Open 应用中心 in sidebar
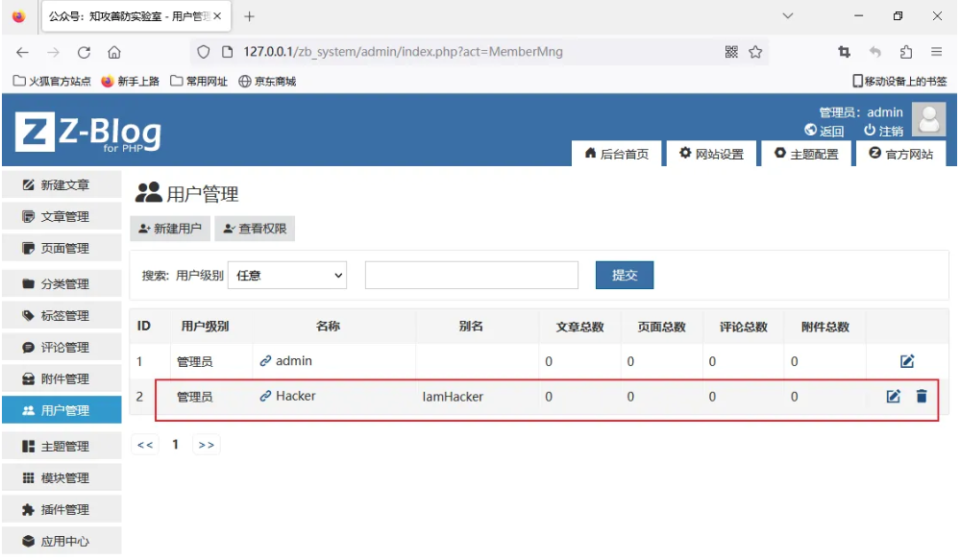This screenshot has width=960, height=560. click(x=62, y=542)
